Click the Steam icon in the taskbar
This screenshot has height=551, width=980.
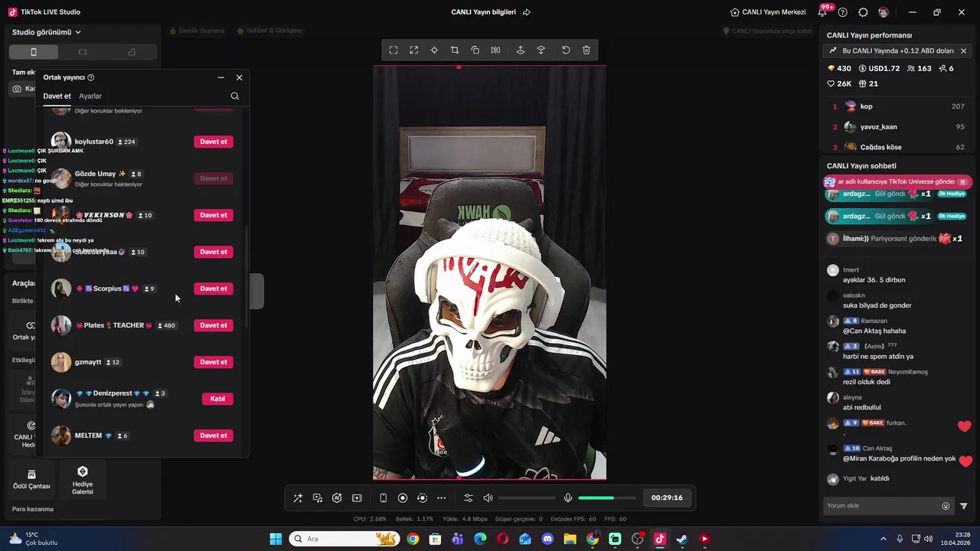(x=681, y=539)
